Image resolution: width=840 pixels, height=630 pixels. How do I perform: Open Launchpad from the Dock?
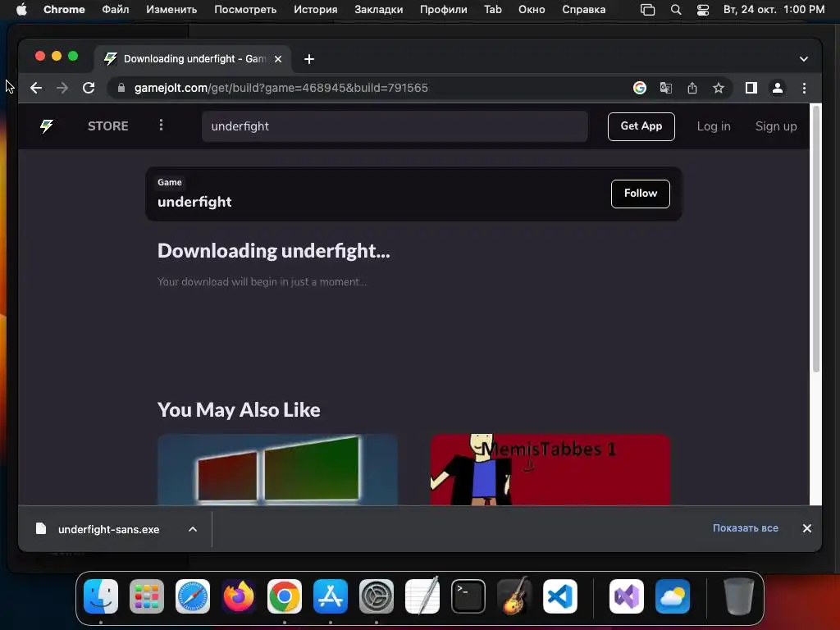pyautogui.click(x=147, y=596)
